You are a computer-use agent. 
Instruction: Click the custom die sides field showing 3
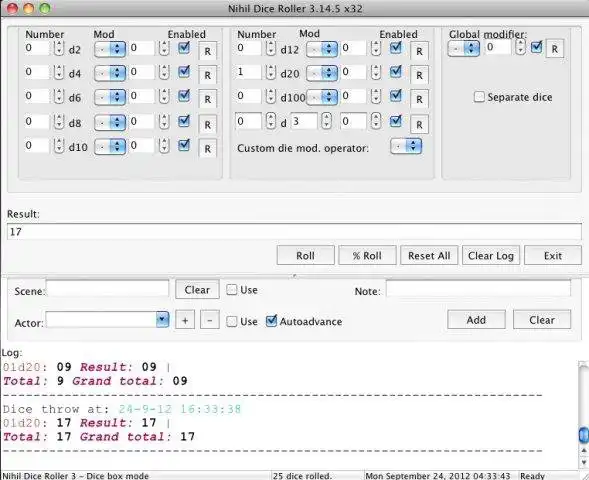(304, 121)
